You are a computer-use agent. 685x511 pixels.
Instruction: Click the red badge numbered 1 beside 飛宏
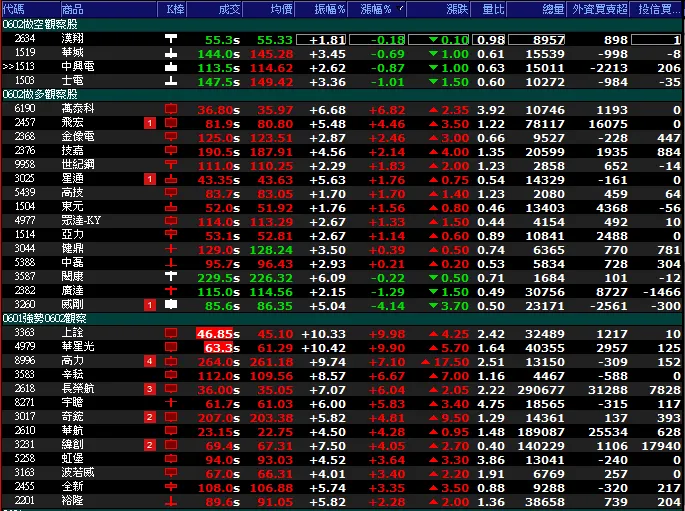150,124
